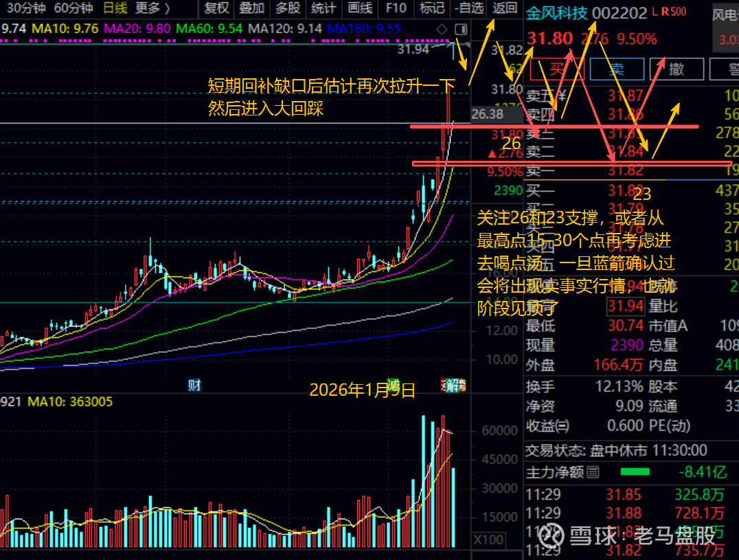Open the F10 company info
Viewport: 739px width, 560px height.
pos(396,8)
